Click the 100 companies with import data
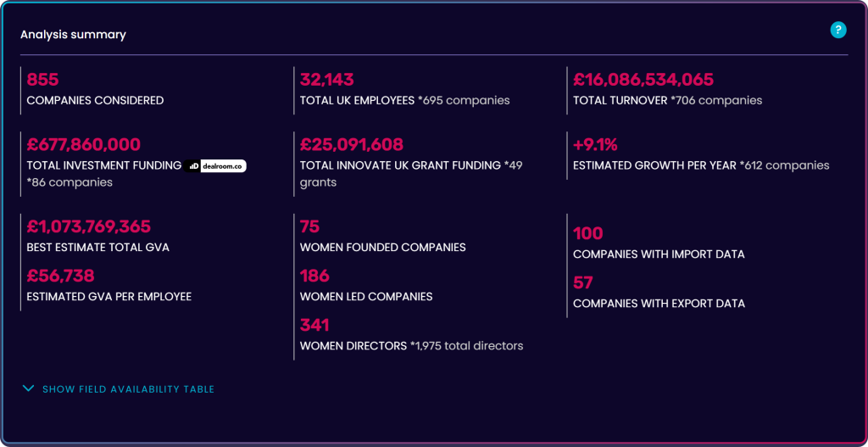 click(x=588, y=233)
